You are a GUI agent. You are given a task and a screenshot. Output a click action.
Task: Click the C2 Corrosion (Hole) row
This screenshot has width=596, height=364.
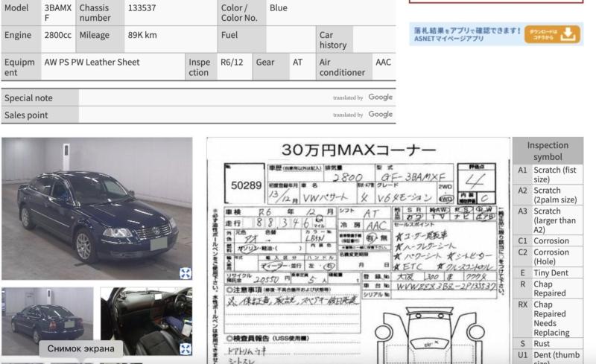[x=548, y=258]
